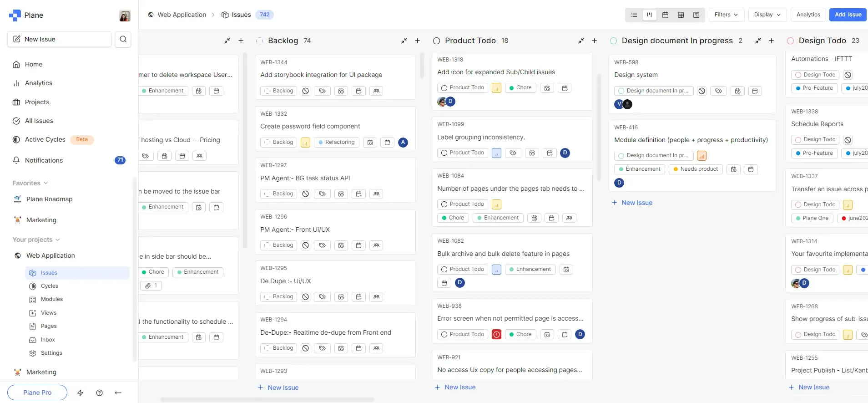Image resolution: width=868 pixels, height=403 pixels.
Task: Click the search icon in the sidebar
Action: click(x=123, y=39)
